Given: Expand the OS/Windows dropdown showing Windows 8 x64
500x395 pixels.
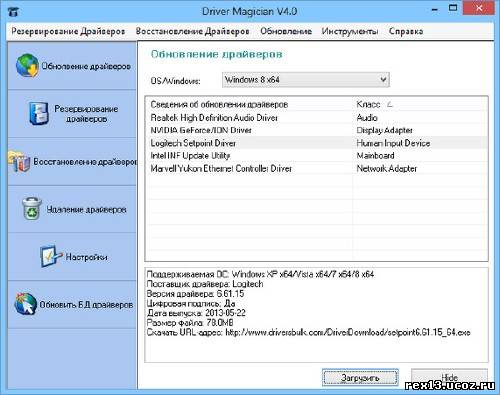Looking at the screenshot, I should [x=306, y=80].
